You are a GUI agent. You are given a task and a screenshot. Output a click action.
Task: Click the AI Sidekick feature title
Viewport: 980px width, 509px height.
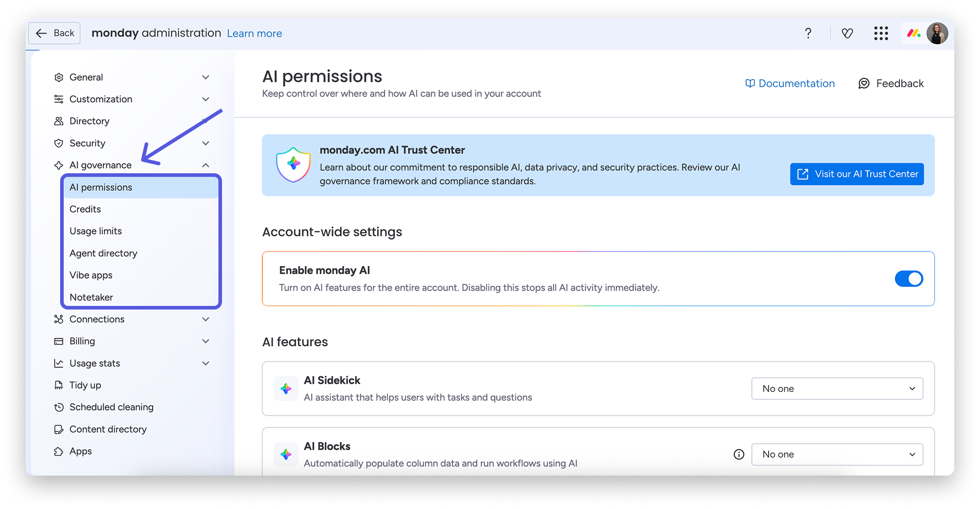coord(332,380)
